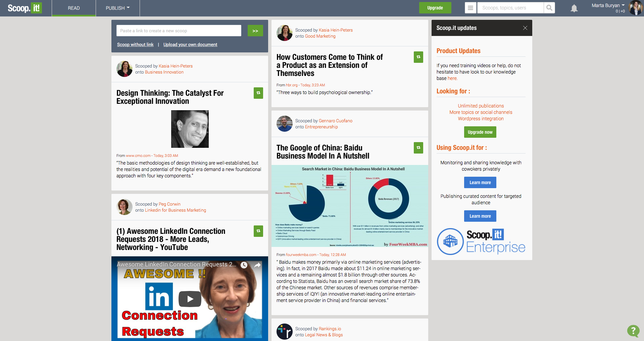Click the green Upgrade button
The width and height of the screenshot is (644, 341).
(435, 8)
